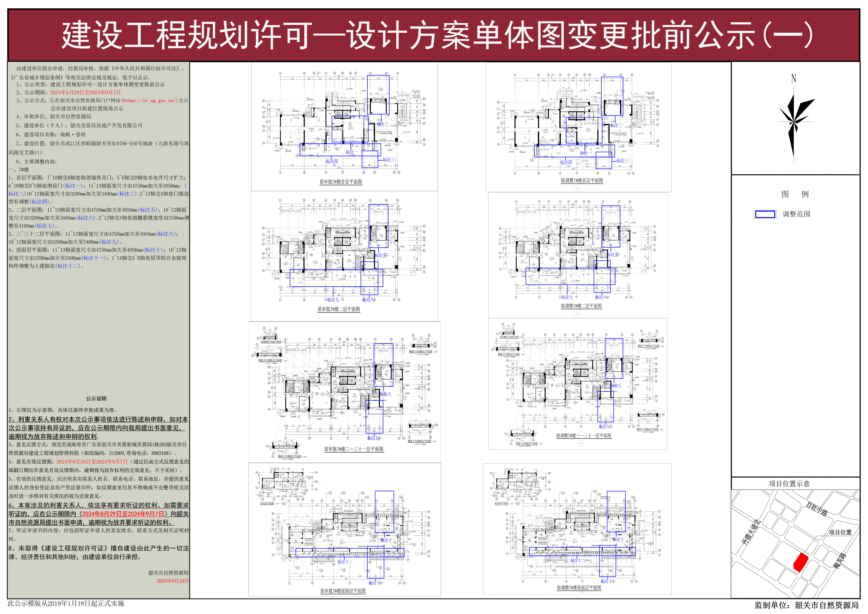The height and width of the screenshot is (614, 868).
Task: Click the 公示说明 section heading
Action: click(96, 399)
